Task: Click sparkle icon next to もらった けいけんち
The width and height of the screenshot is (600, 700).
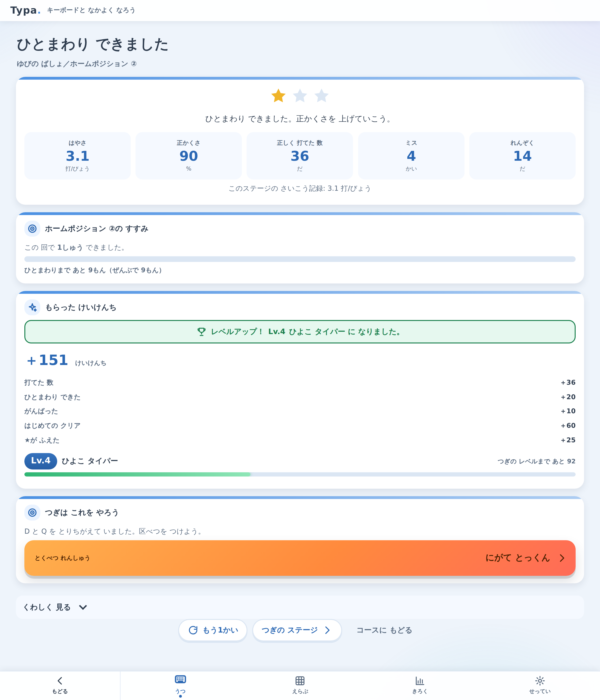Action: pyautogui.click(x=32, y=307)
